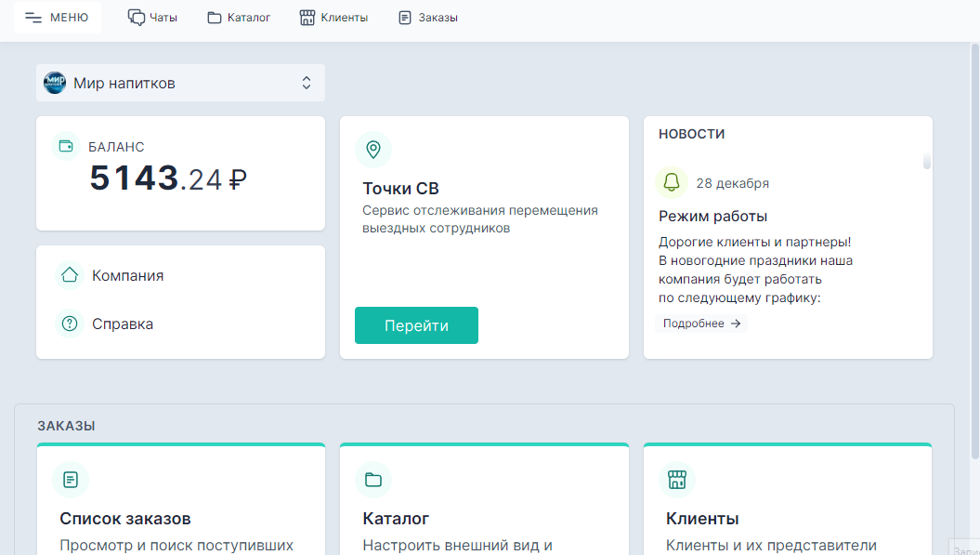Viewport: 980px width, 555px height.
Task: Click the location pin icon on Точки СВ card
Action: point(373,149)
